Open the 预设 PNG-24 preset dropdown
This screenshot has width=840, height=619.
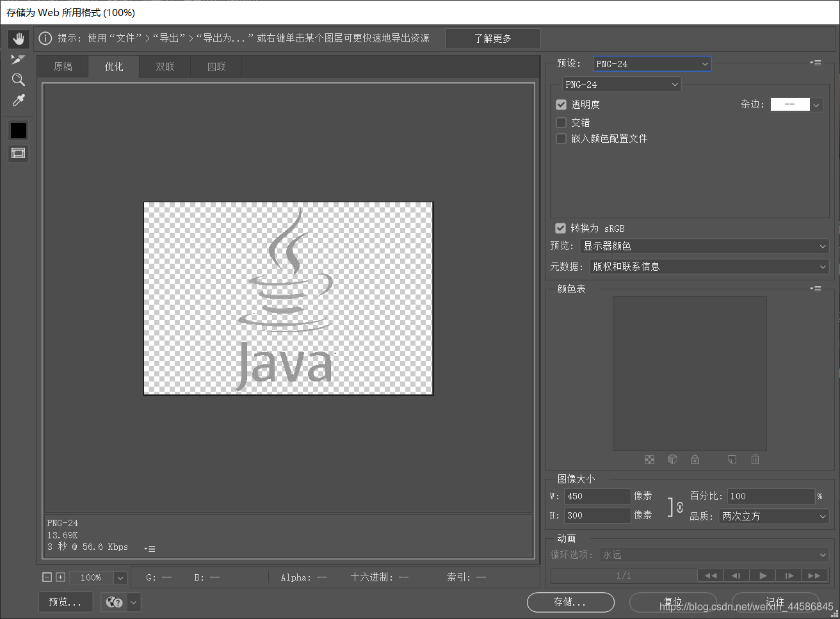[x=652, y=63]
